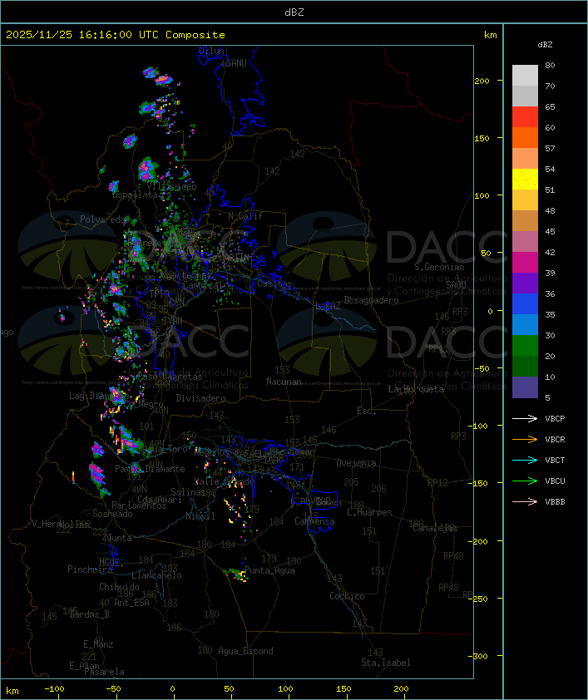The height and width of the screenshot is (700, 588).
Task: Click the km label beside the timestamp bar
Action: 490,35
